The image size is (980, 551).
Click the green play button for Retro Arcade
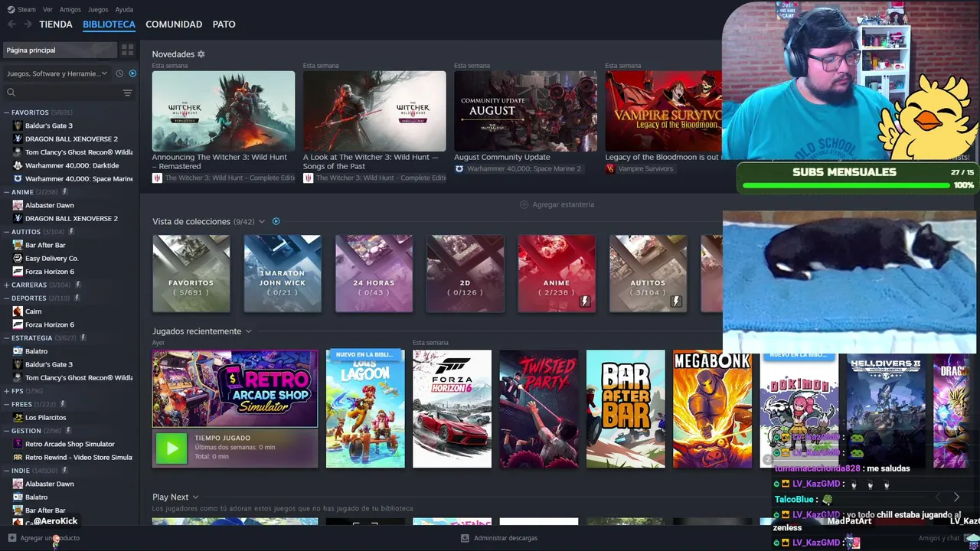[x=171, y=448]
